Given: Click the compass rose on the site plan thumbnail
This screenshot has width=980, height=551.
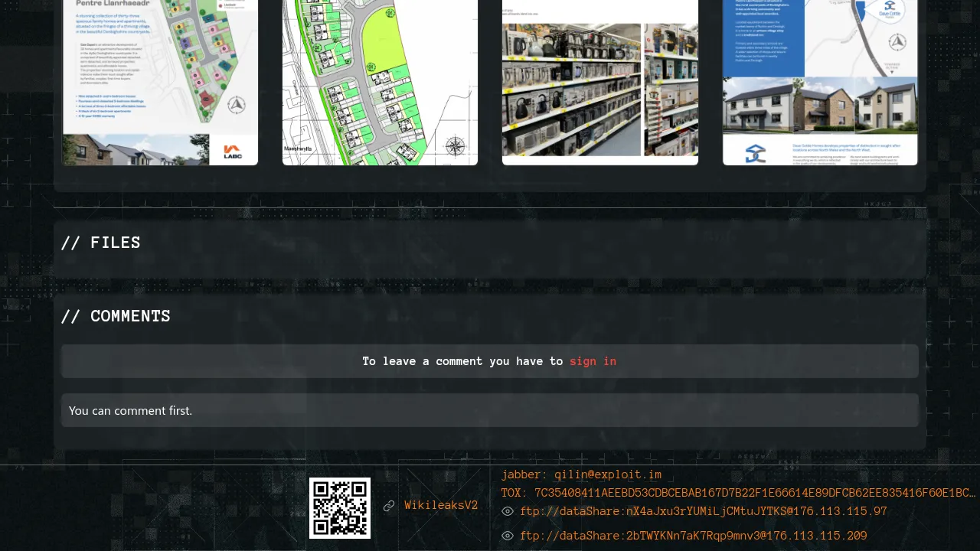Looking at the screenshot, I should click(x=455, y=145).
